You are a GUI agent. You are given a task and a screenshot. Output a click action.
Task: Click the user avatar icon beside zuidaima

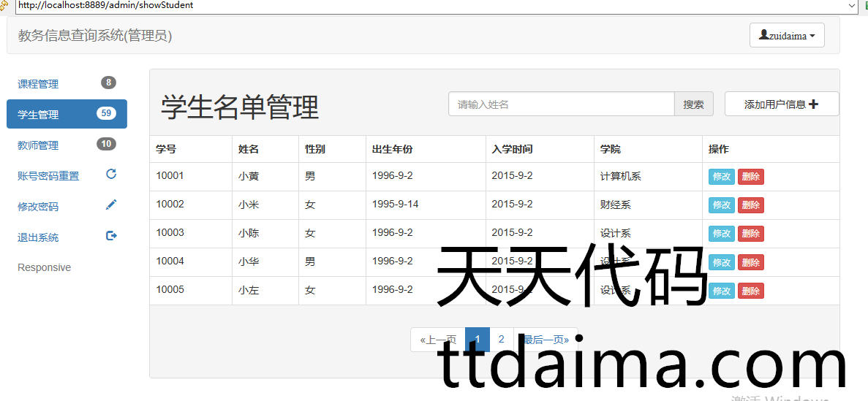click(763, 34)
